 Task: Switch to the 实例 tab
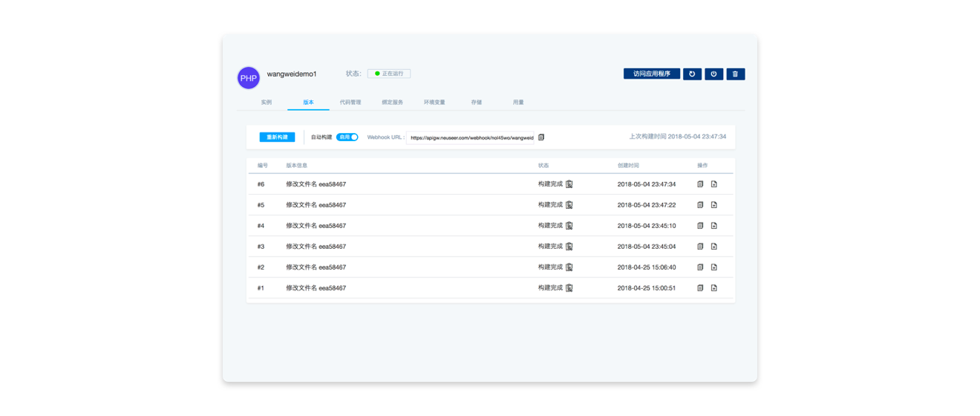(x=266, y=102)
